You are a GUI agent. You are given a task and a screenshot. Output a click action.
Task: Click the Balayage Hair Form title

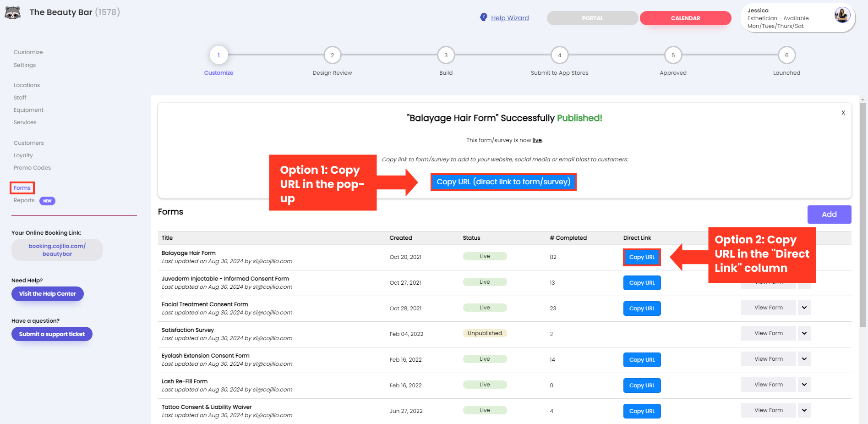point(188,253)
